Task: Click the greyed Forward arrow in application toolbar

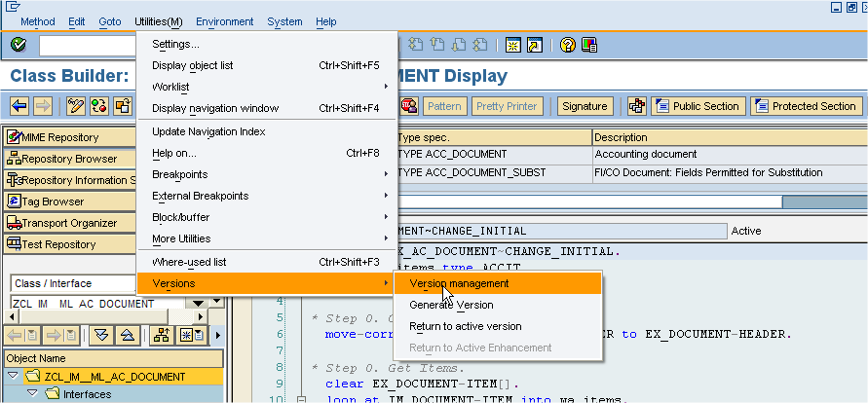Action: click(x=43, y=106)
